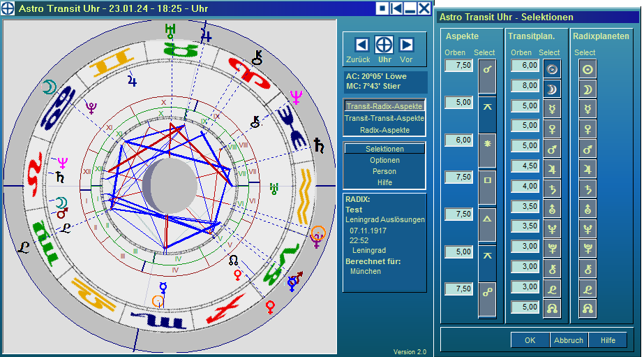This screenshot has width=644, height=357.
Task: Open the Optionen menu item
Action: tap(384, 161)
